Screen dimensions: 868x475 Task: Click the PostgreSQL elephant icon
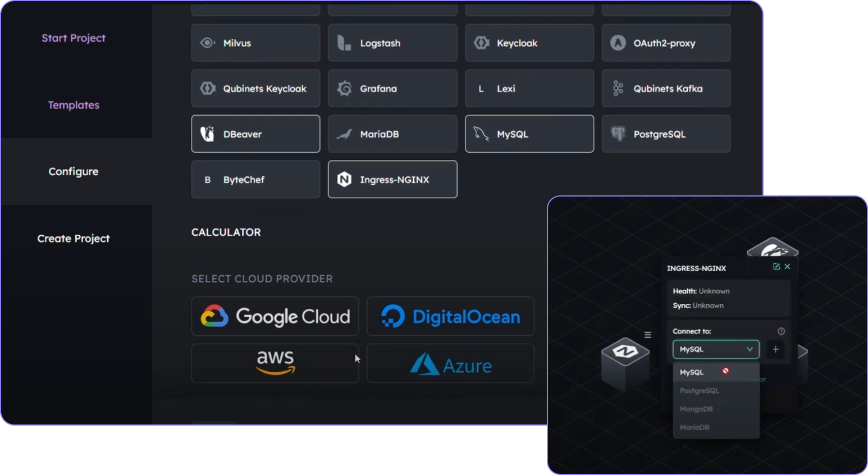click(618, 134)
